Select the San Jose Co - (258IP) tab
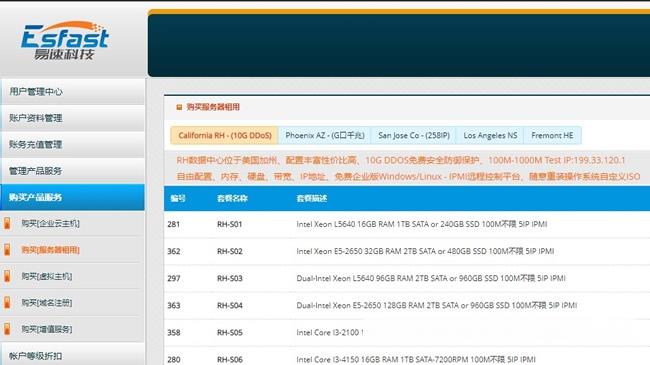The width and height of the screenshot is (650, 365). coord(414,136)
